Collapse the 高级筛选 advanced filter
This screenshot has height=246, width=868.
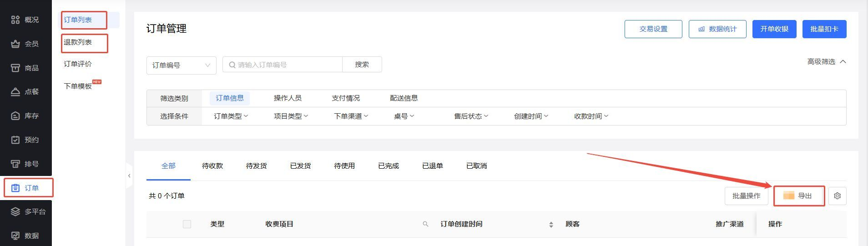827,61
